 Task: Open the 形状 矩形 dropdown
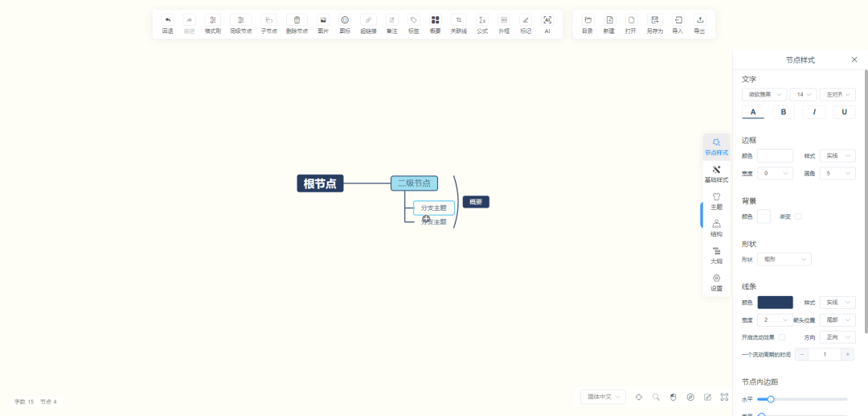[784, 259]
